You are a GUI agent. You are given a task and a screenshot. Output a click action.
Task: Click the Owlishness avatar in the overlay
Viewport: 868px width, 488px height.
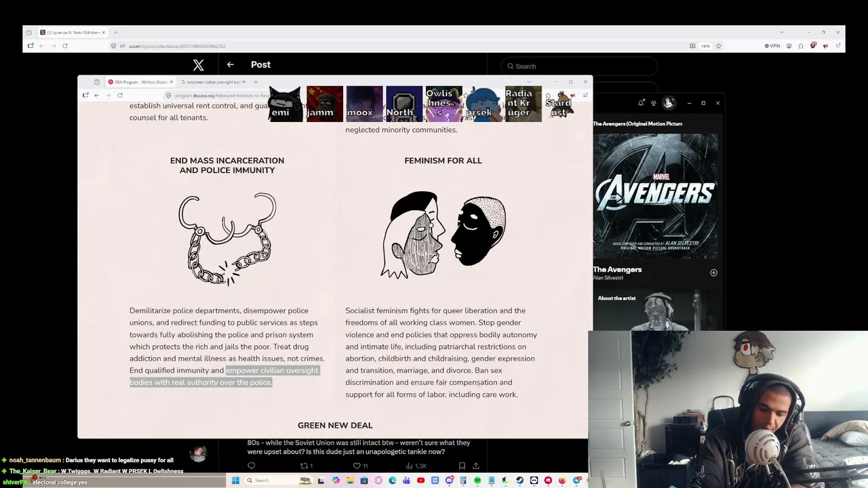(443, 104)
